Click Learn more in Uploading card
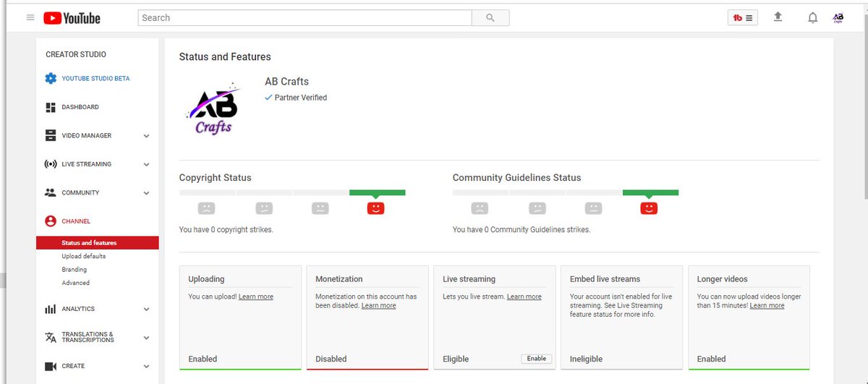This screenshot has width=868, height=384. pyautogui.click(x=256, y=296)
